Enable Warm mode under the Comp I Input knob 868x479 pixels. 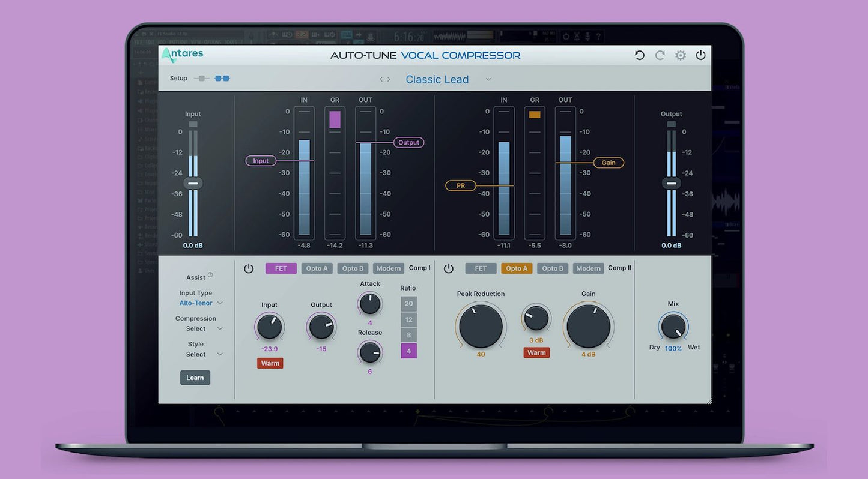(x=270, y=363)
